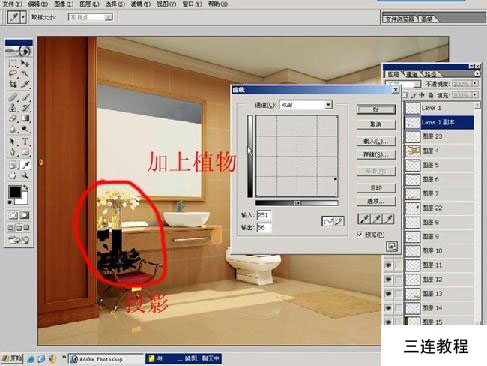487x366 pixels.
Task: Hide layer 图层 12 with eye icon
Action: tap(388, 279)
